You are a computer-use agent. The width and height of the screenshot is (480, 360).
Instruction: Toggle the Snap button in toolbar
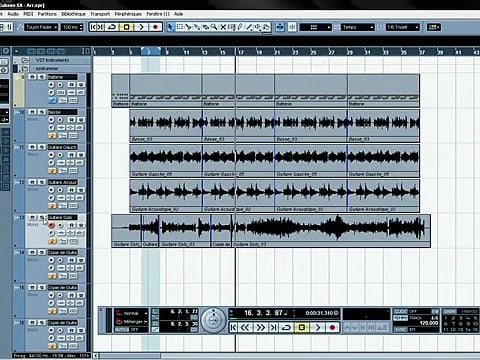[292, 27]
